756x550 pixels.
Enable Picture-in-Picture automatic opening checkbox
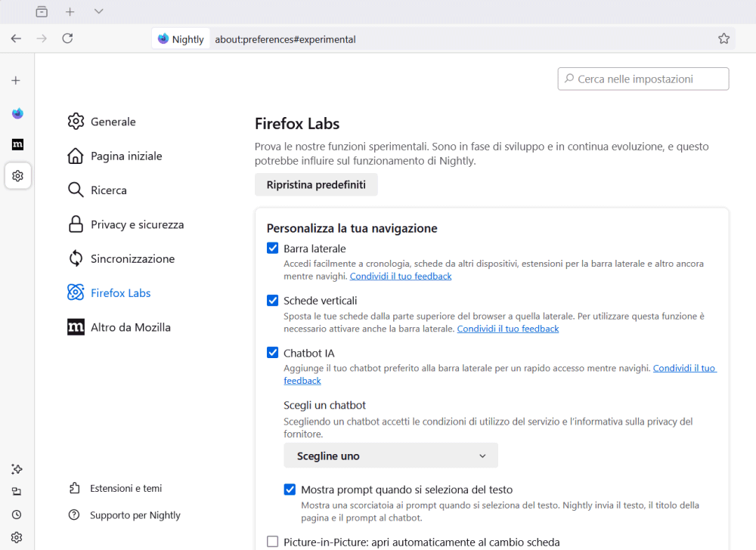pyautogui.click(x=273, y=542)
